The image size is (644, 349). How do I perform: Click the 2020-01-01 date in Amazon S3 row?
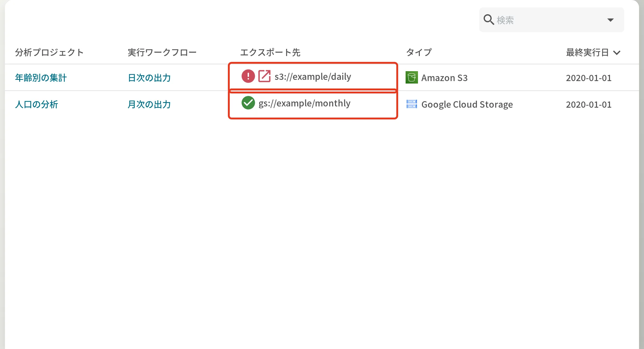[x=589, y=78]
